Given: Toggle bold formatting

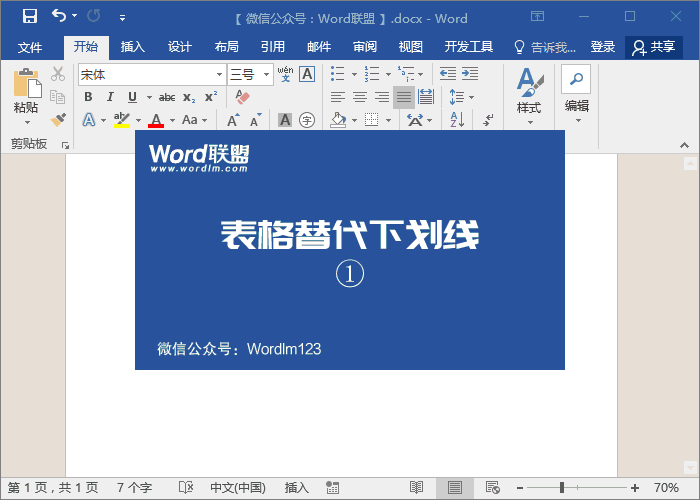Looking at the screenshot, I should pyautogui.click(x=88, y=97).
